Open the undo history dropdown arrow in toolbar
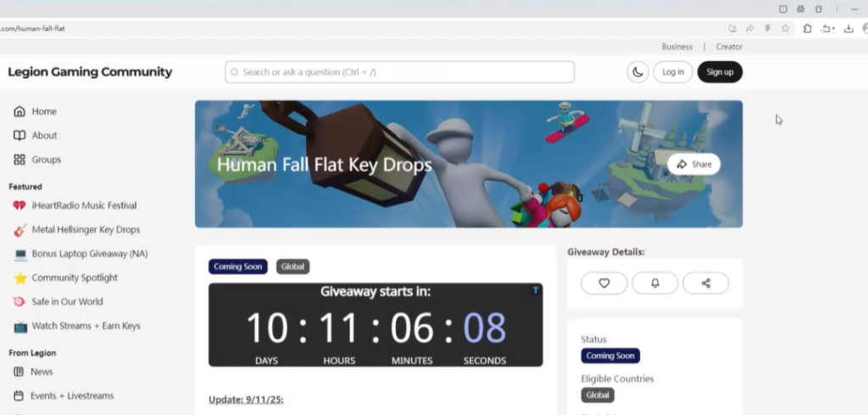The height and width of the screenshot is (415, 868). 834,29
